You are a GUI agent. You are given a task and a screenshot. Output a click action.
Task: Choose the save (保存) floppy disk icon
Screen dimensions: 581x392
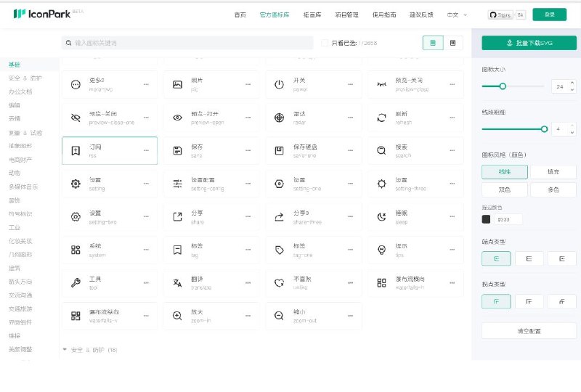(x=177, y=151)
